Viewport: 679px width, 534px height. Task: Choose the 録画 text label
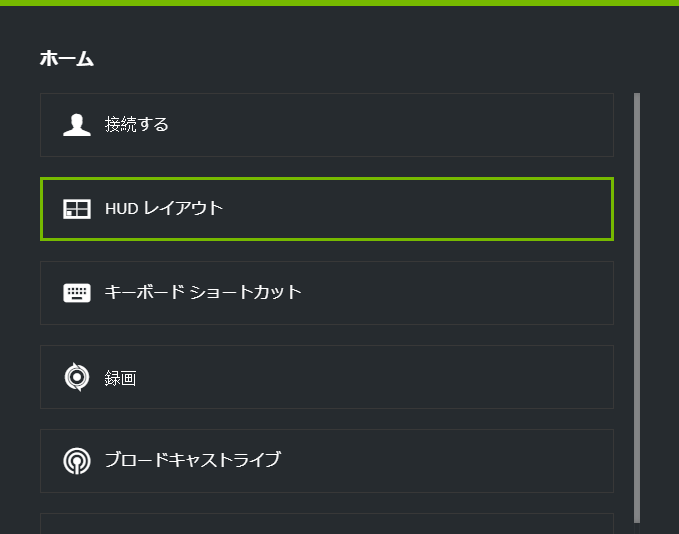tap(120, 378)
